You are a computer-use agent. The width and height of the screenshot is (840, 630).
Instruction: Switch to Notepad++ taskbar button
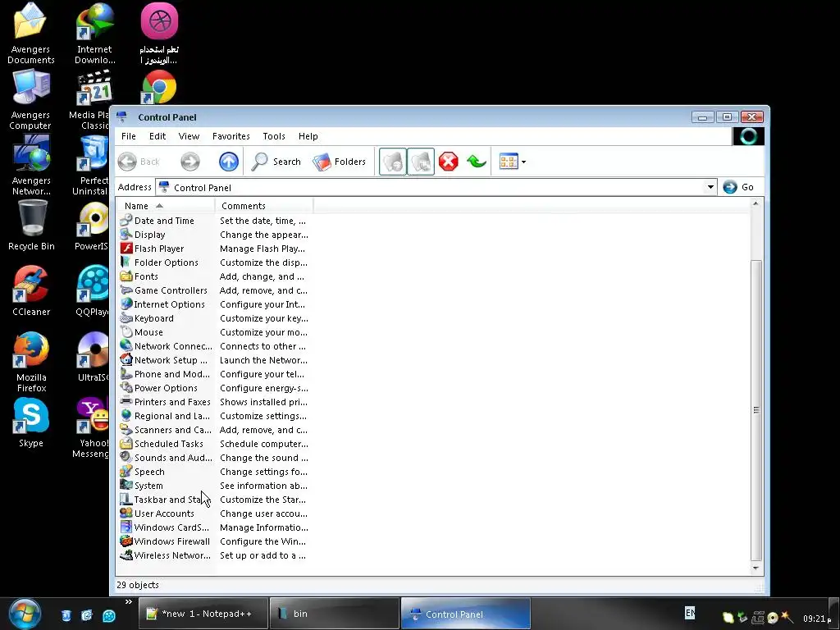(203, 614)
